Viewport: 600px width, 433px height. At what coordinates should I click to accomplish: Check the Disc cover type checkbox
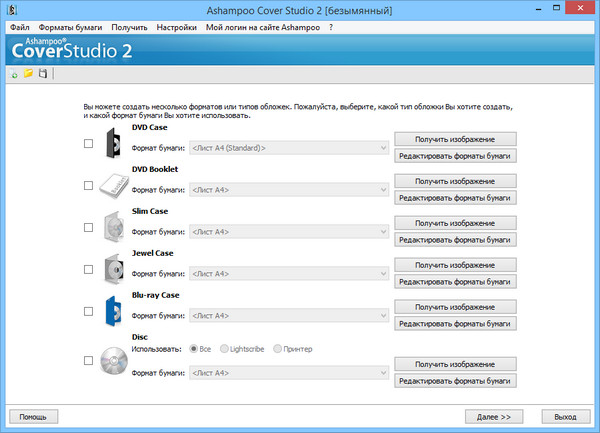[x=88, y=360]
